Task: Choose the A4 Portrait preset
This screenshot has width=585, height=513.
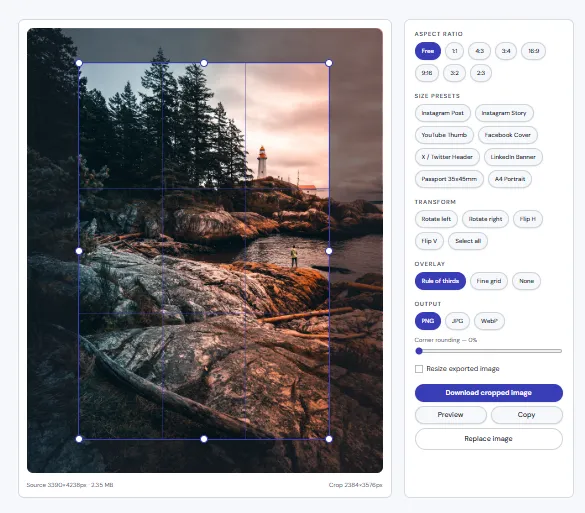Action: tap(510, 179)
